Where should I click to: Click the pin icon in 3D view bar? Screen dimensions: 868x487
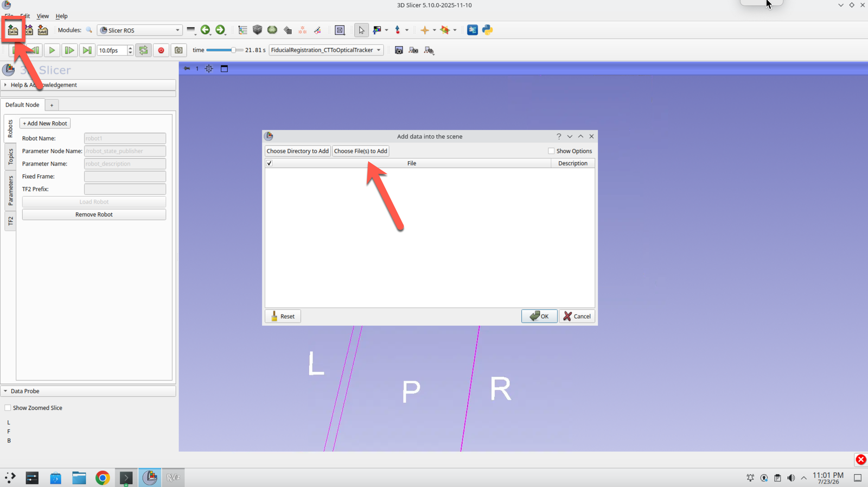tap(187, 68)
